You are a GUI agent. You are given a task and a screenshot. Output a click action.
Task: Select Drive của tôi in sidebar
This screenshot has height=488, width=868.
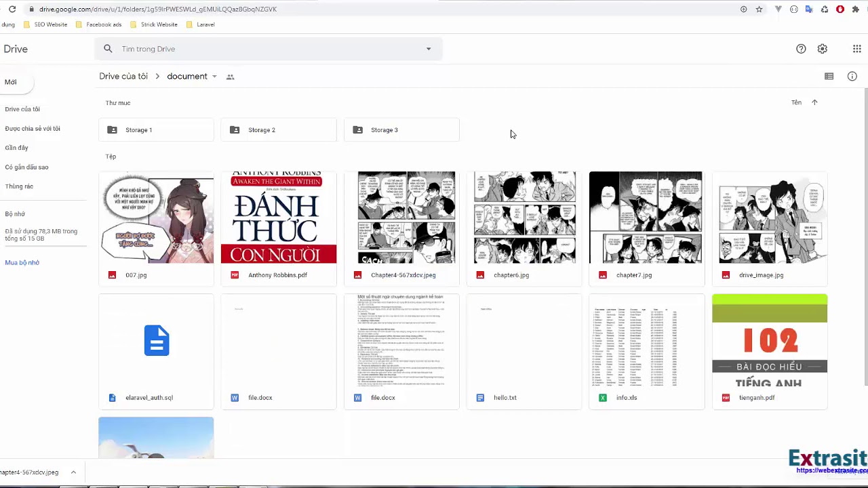22,109
